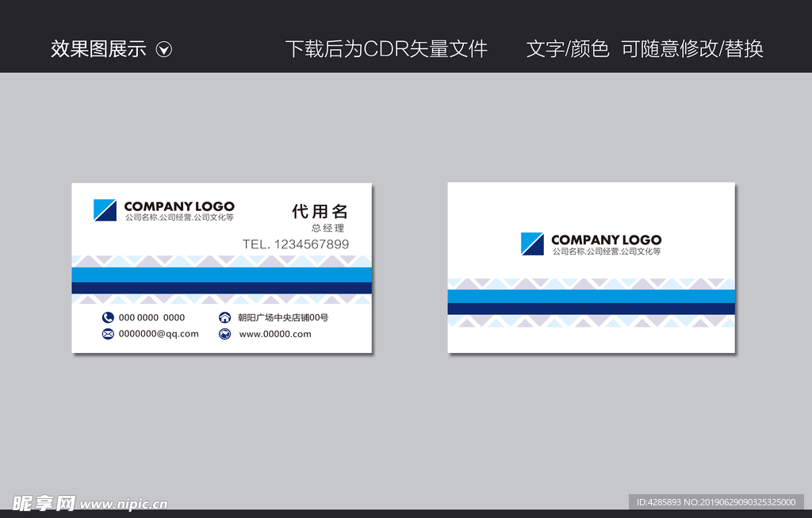
Task: Click the TEL. 1234567899 number
Action: (295, 244)
